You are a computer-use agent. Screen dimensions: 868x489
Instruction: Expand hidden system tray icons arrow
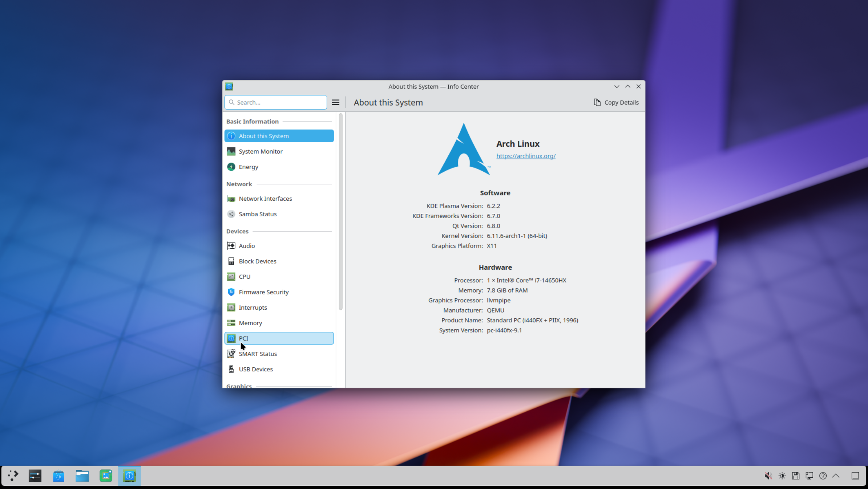pos(836,476)
